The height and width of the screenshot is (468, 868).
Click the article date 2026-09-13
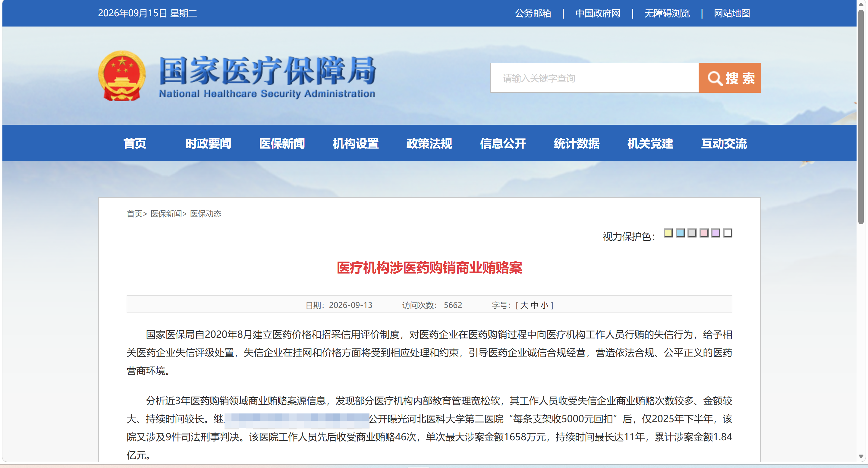point(351,305)
